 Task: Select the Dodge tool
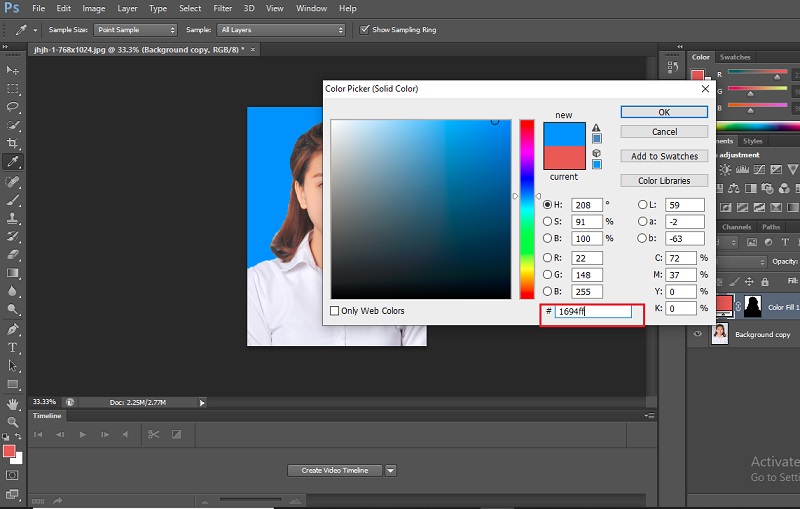click(x=13, y=309)
